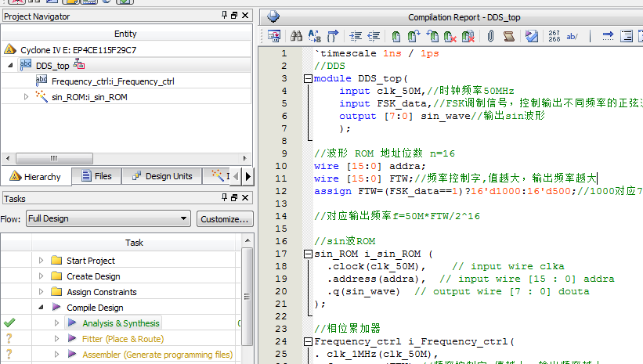Click the find matching brace icon

(x=333, y=37)
